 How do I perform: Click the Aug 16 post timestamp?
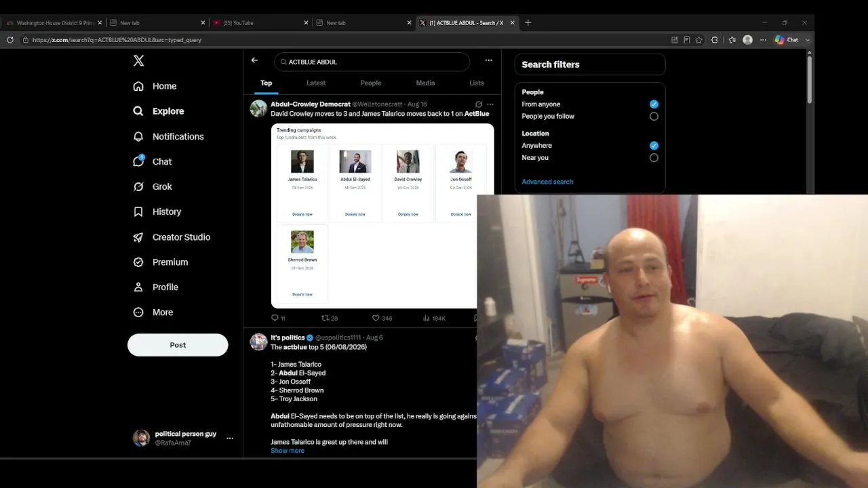[x=418, y=104]
